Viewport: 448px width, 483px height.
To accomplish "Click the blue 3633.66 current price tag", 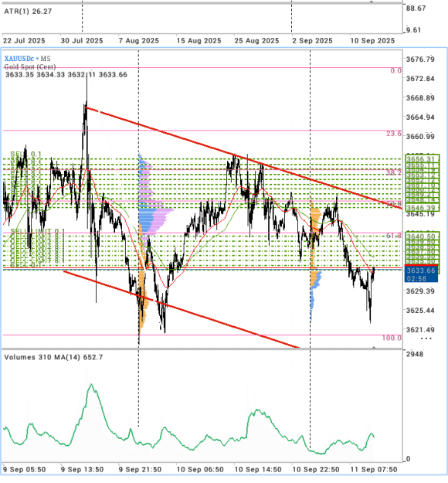I will (421, 274).
